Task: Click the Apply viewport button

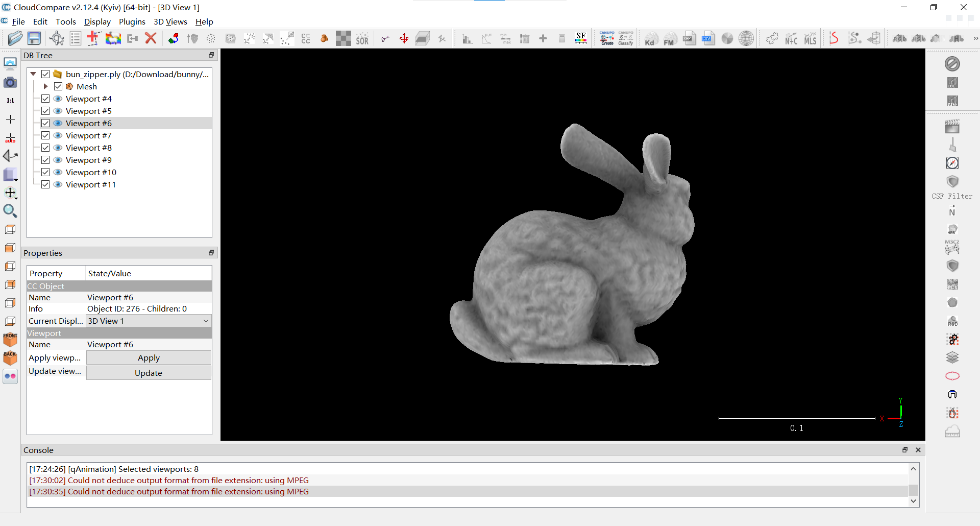Action: [149, 358]
